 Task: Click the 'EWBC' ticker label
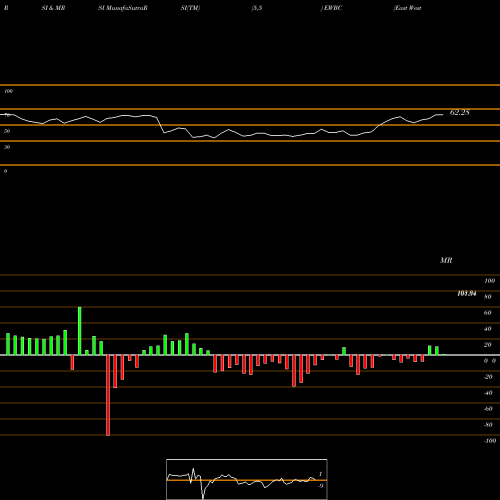[x=333, y=8]
